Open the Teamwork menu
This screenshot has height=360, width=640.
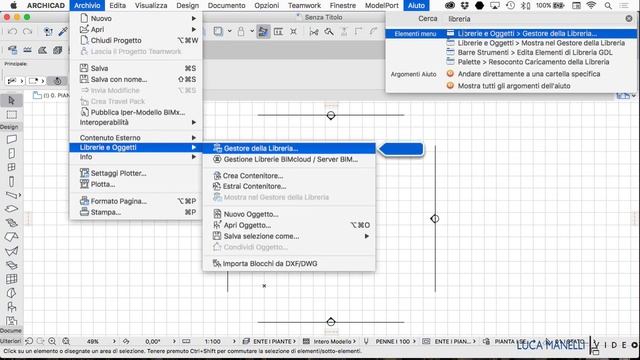point(304,5)
